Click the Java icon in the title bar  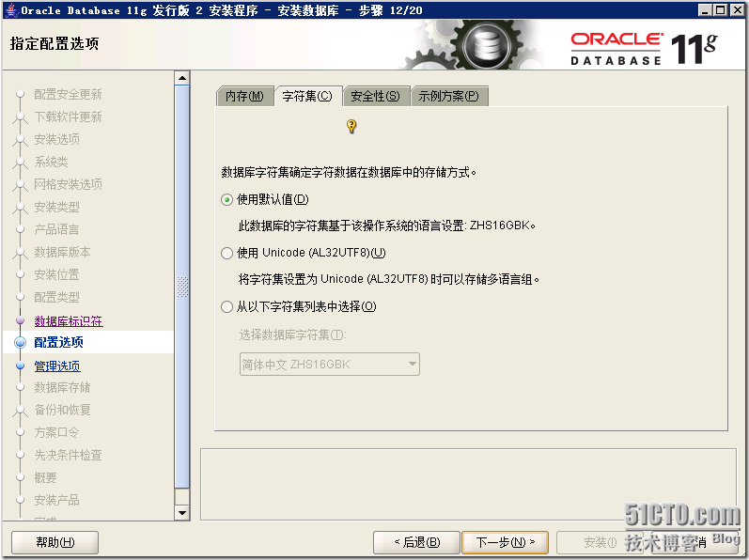10,10
